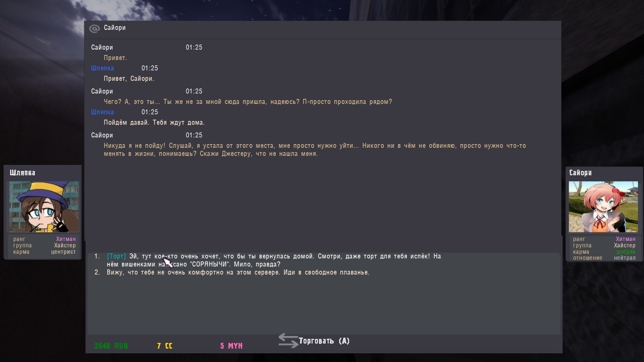Screen dimensions: 644x362
Task: Click the [Торт] tag in the first reply
Action: [116, 256]
